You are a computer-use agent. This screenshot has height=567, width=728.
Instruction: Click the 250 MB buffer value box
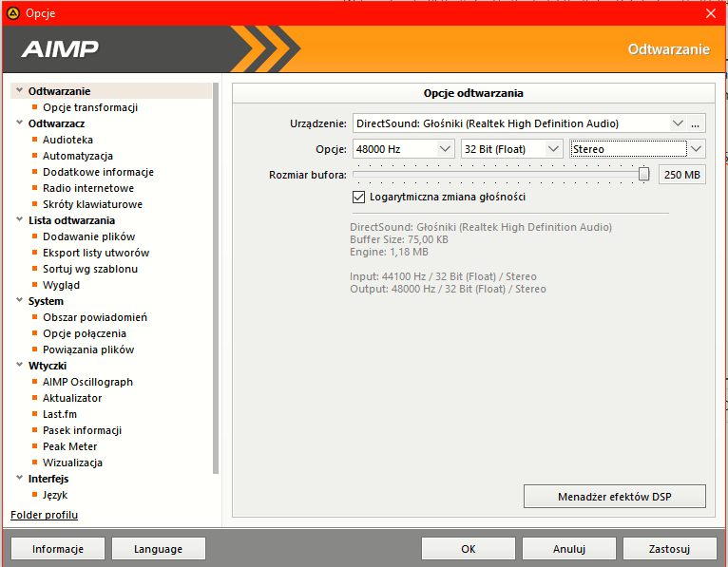click(x=681, y=175)
